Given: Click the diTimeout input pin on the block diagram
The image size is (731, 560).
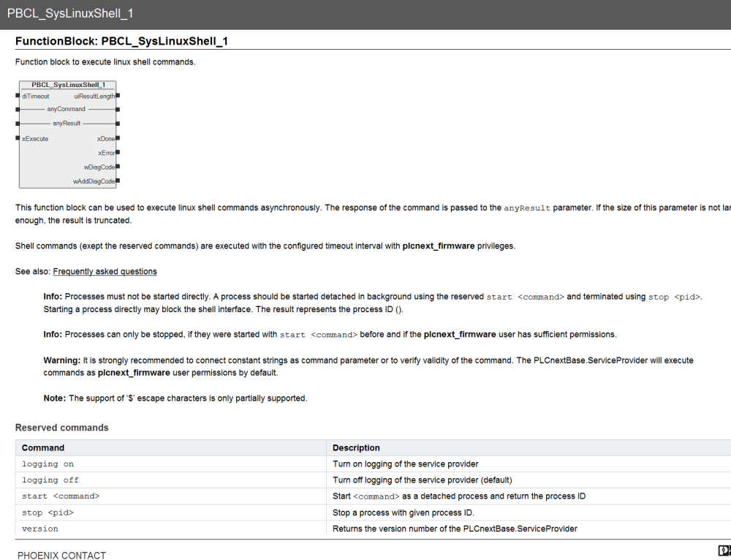Looking at the screenshot, I should 17,96.
